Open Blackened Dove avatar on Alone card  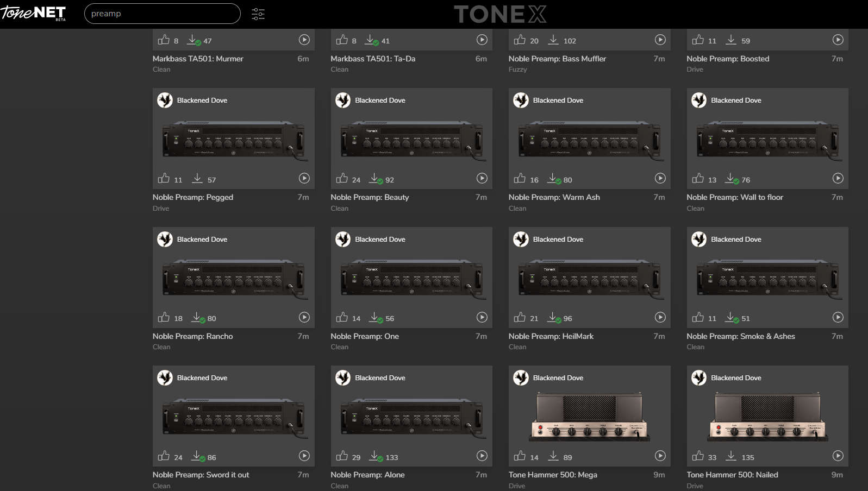(x=343, y=377)
